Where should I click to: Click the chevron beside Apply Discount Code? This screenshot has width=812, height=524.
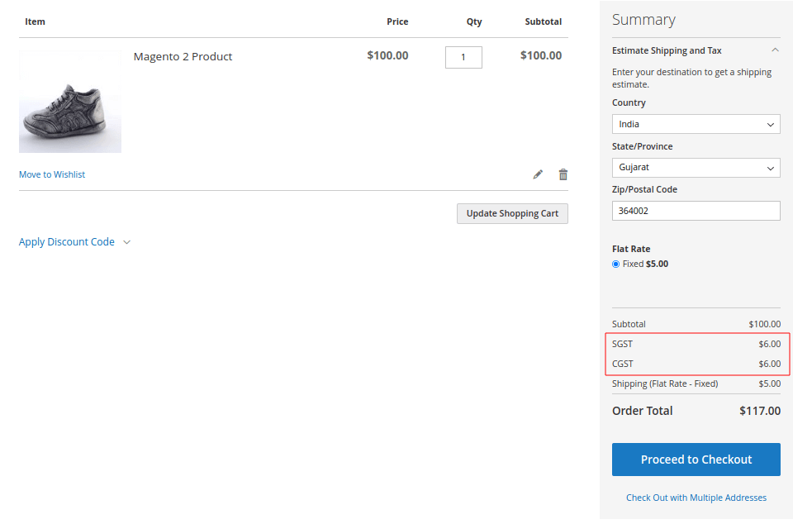point(126,241)
